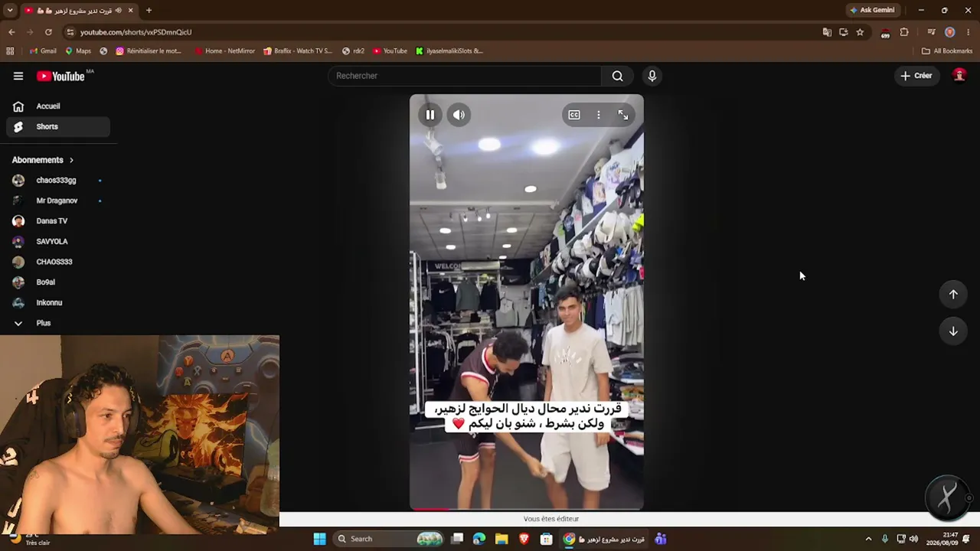Click the search magnifier button
The height and width of the screenshot is (551, 980).
[x=617, y=76]
